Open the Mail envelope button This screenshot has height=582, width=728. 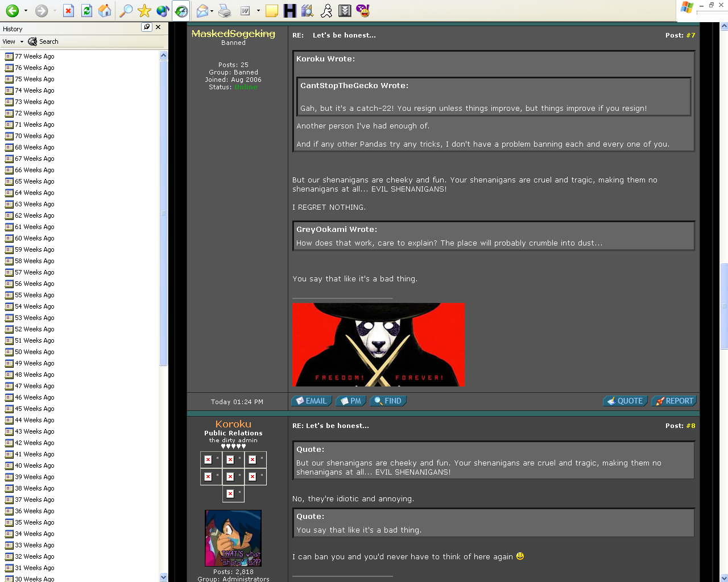[202, 11]
